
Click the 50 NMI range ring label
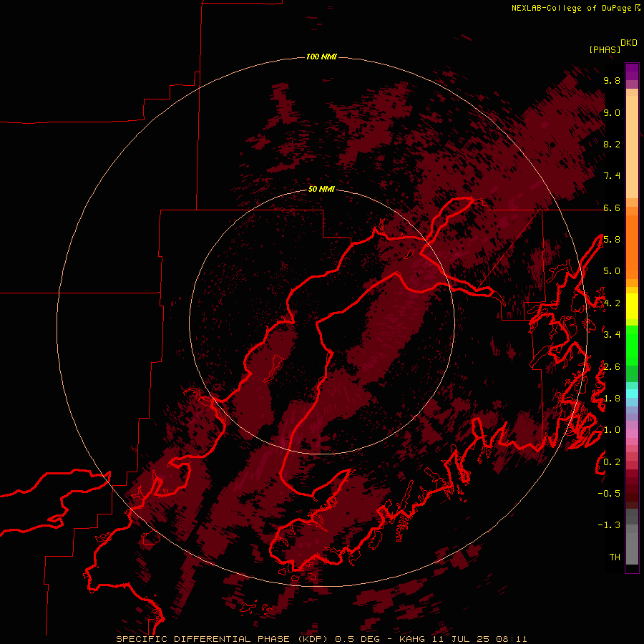321,189
